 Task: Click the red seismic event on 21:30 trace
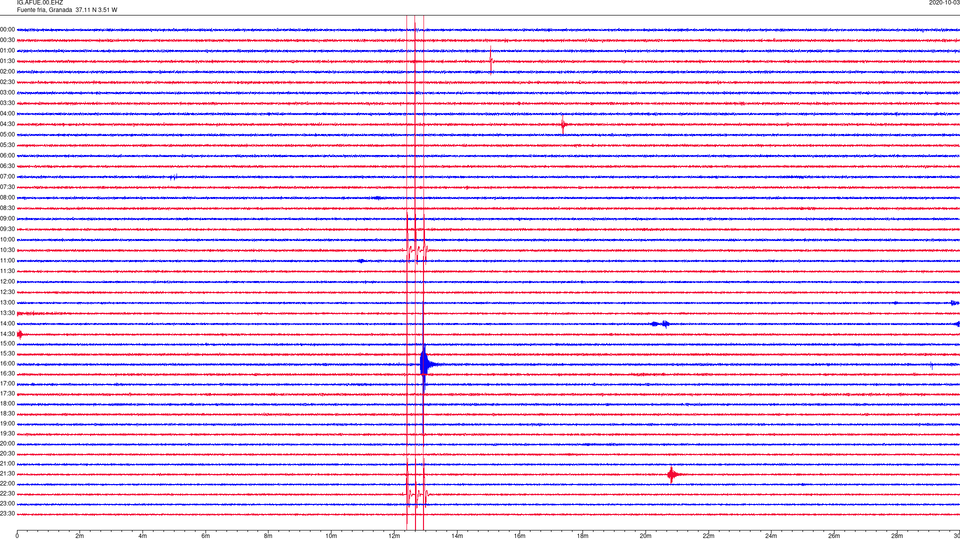(x=672, y=474)
